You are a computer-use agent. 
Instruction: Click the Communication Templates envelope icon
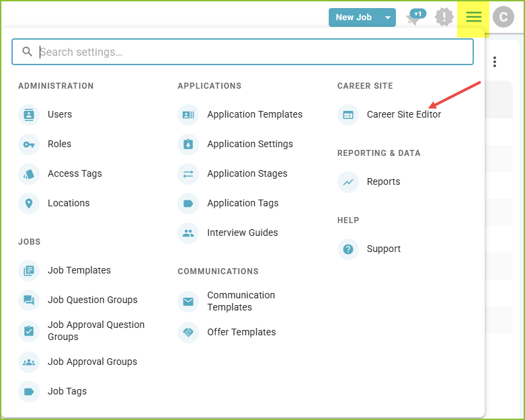pyautogui.click(x=188, y=302)
